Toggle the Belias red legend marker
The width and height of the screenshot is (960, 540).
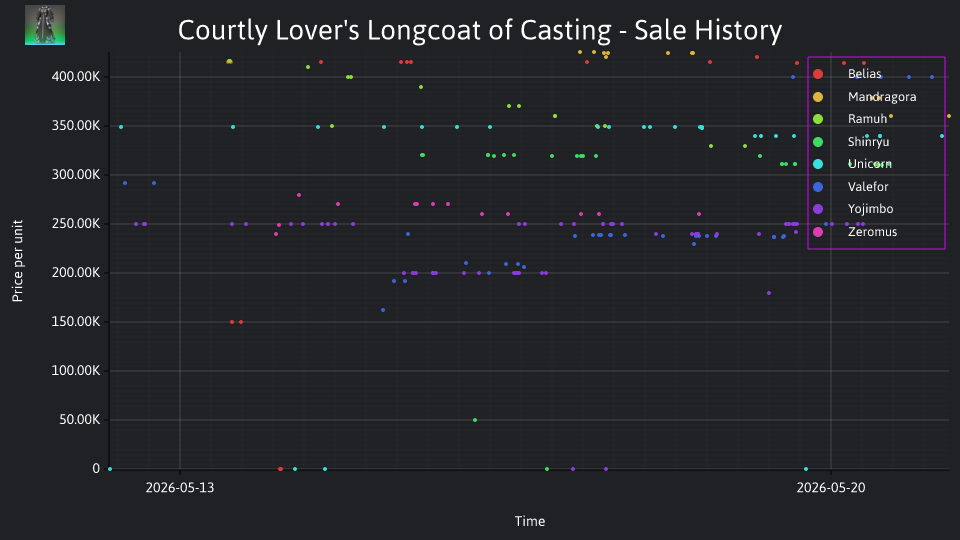pyautogui.click(x=817, y=74)
